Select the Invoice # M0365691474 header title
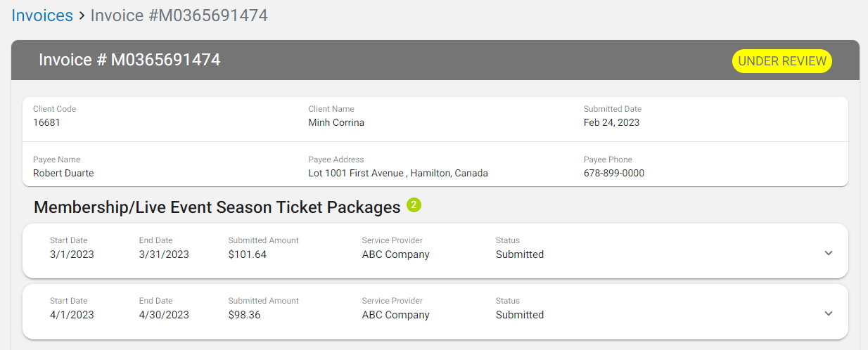This screenshot has width=868, height=350. (129, 60)
